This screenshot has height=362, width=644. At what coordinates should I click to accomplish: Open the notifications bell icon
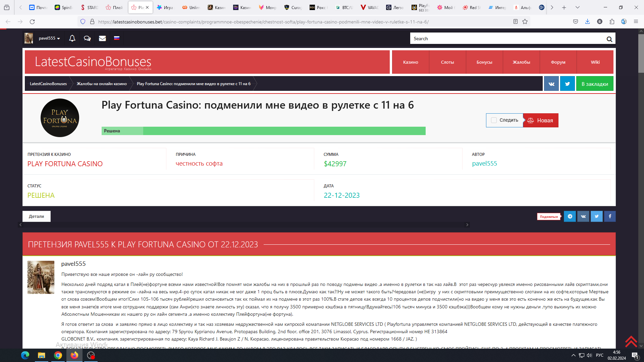click(x=72, y=38)
